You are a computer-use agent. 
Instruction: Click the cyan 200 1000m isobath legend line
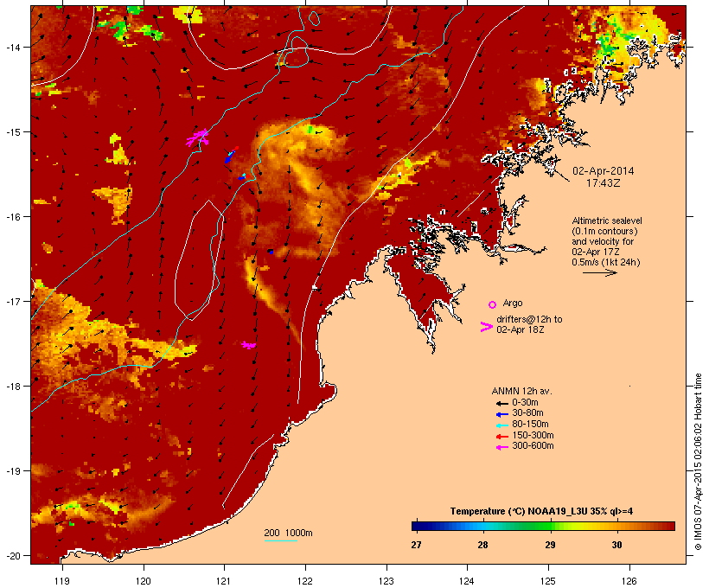coord(280,540)
